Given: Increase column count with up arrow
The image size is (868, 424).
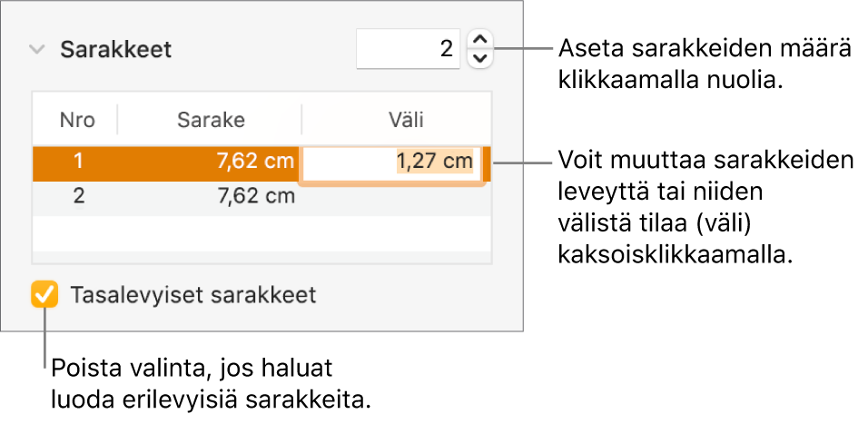Looking at the screenshot, I should pos(481,39).
